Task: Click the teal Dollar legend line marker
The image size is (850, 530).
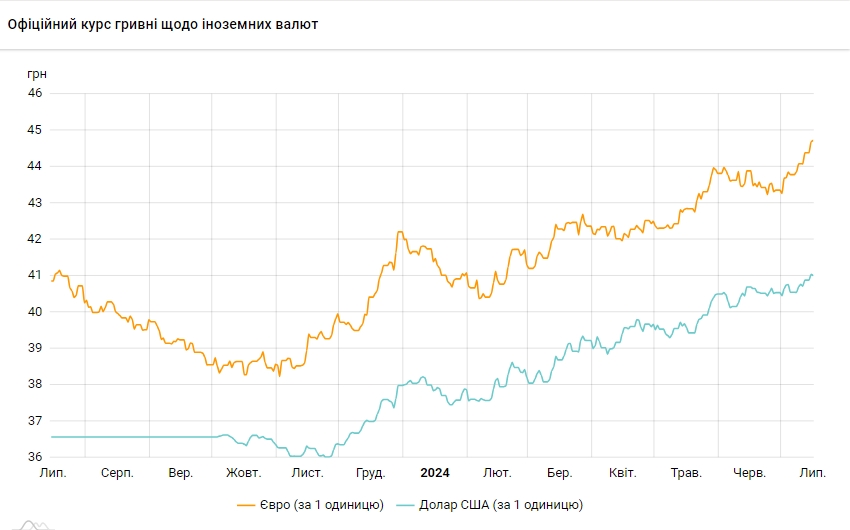Action: point(407,505)
